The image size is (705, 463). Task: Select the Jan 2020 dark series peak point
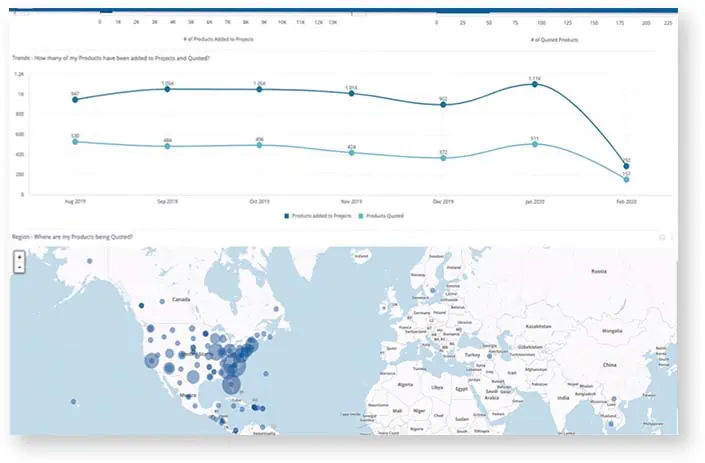pos(535,84)
